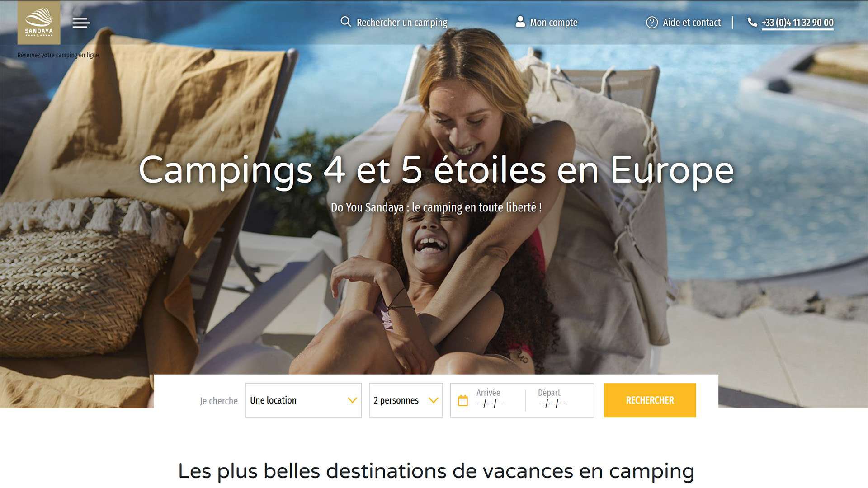Click the magnifying glass search icon
Screen dimensions: 868x488
(x=345, y=22)
